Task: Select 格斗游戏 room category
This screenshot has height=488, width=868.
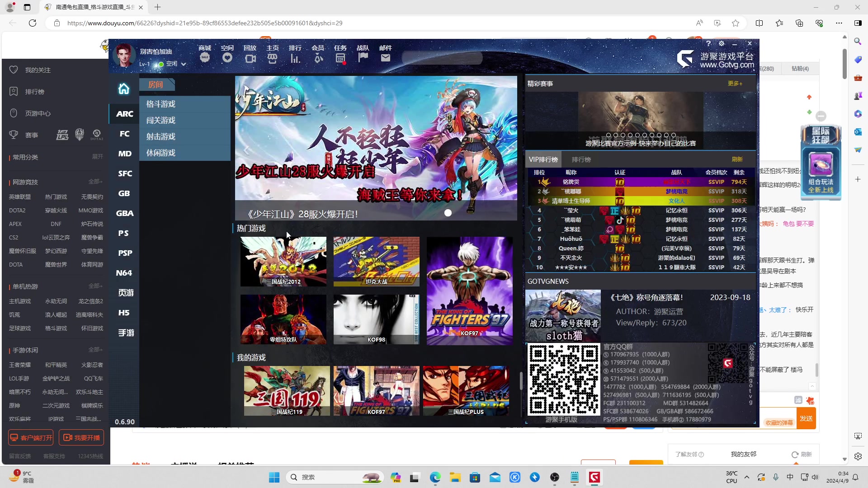Action: pyautogui.click(x=185, y=104)
